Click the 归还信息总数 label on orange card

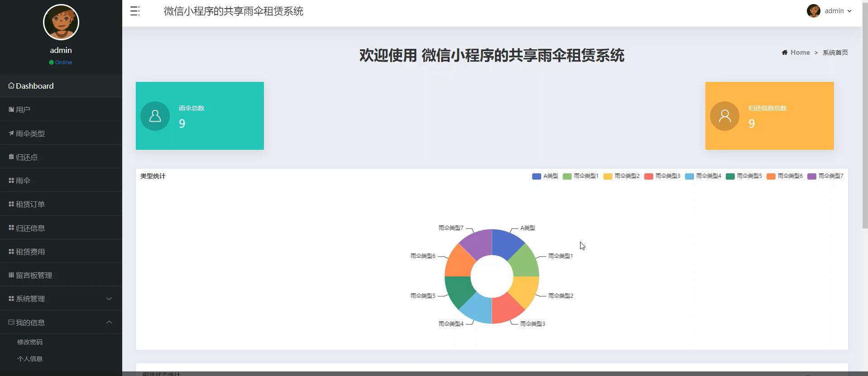[767, 108]
